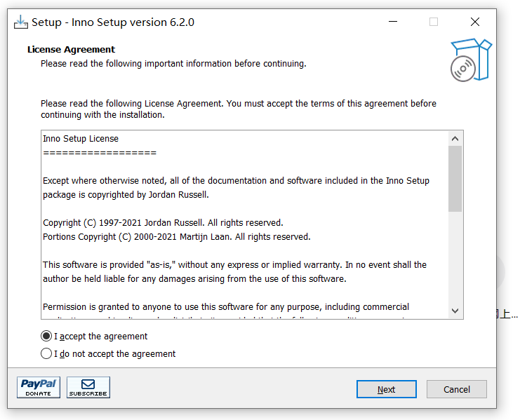Click the license scrollbar down arrow

click(x=455, y=311)
